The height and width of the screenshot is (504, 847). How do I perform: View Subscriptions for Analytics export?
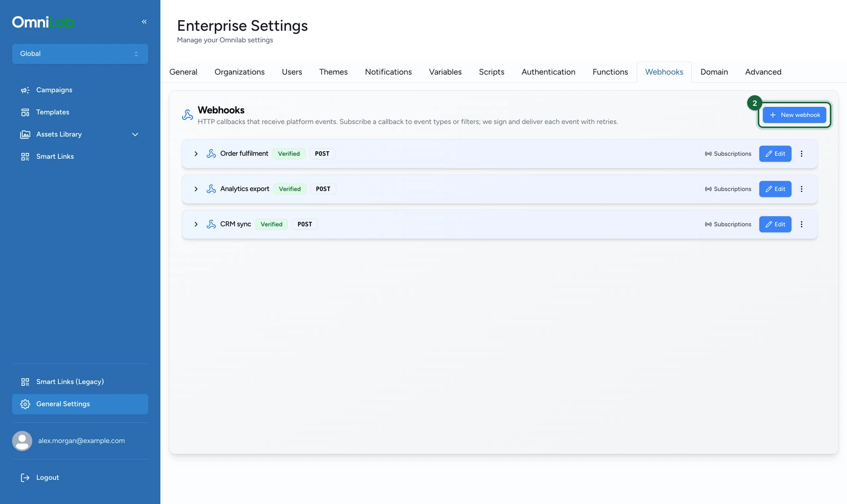pos(728,189)
